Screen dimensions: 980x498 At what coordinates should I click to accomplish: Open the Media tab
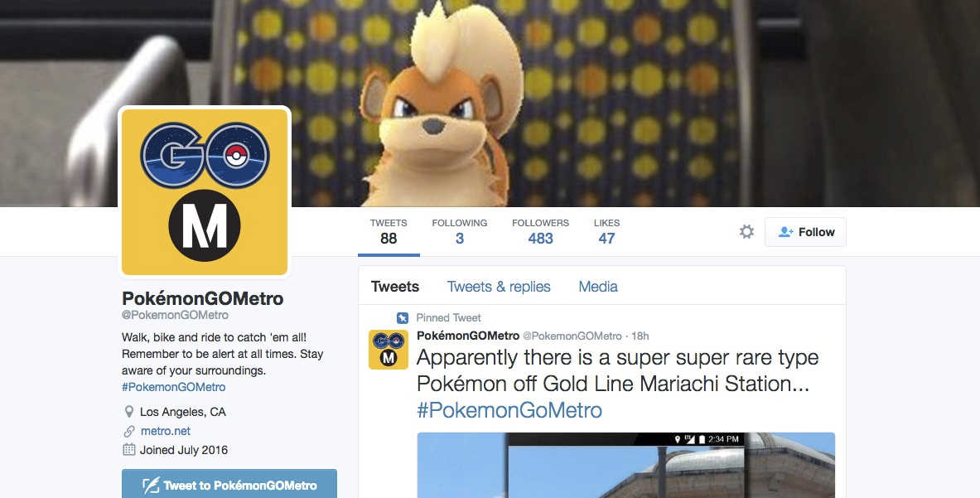[598, 287]
